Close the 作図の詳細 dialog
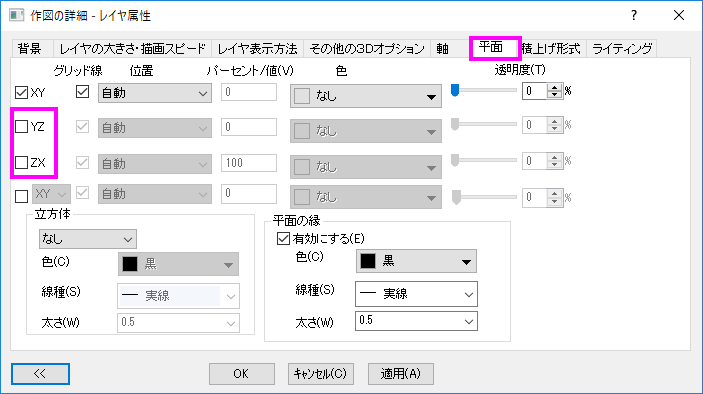This screenshot has height=394, width=703. [x=679, y=15]
